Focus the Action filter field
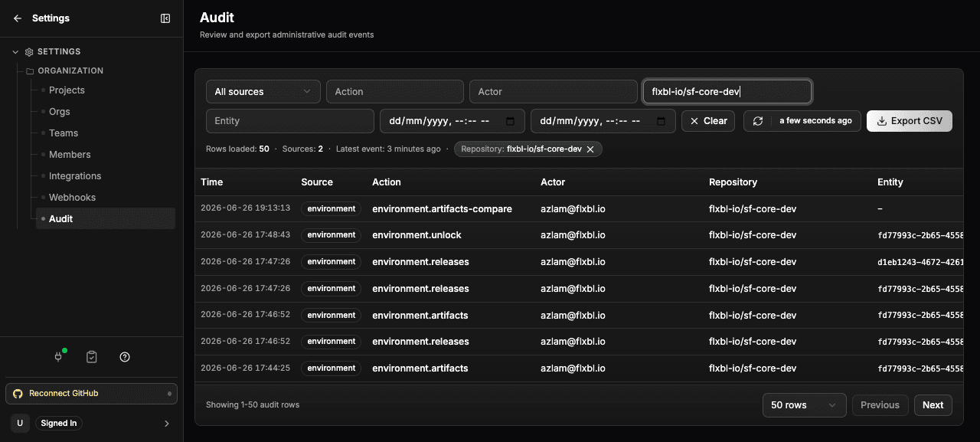 (x=395, y=92)
